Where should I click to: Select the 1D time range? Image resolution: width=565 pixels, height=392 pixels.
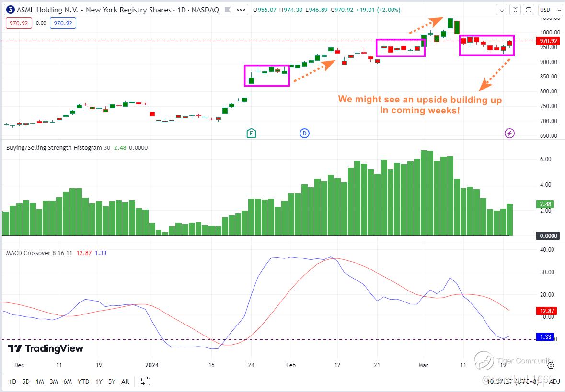pyautogui.click(x=12, y=381)
